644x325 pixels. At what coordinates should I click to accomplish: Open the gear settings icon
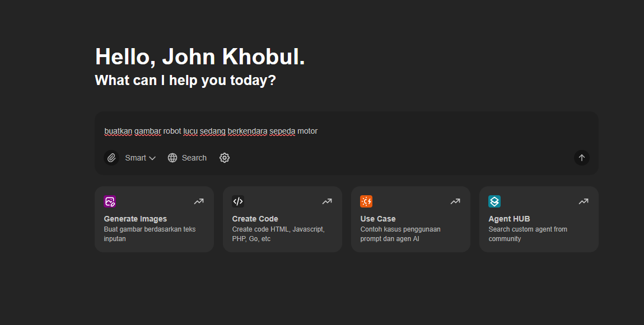coord(225,158)
